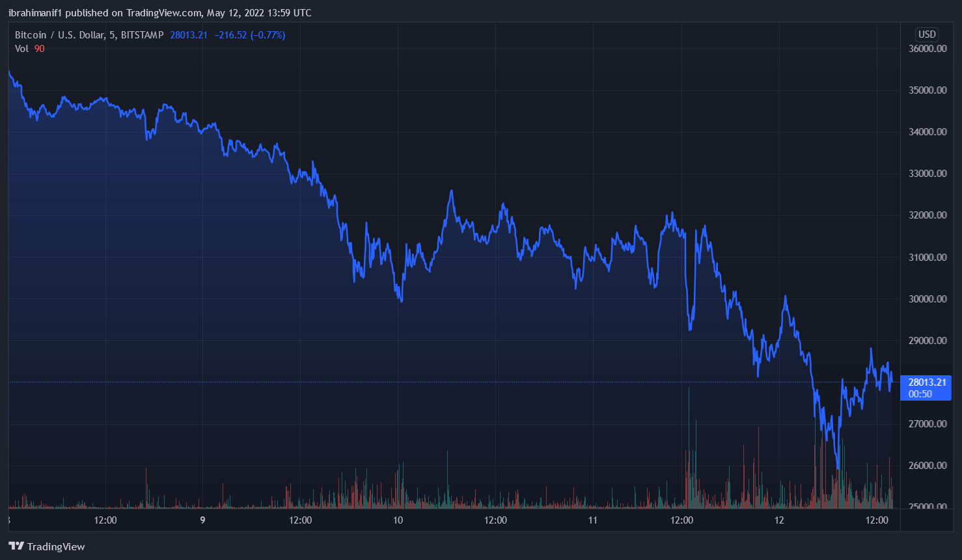962x560 pixels.
Task: Click the 26000.00 price axis label
Action: [x=928, y=466]
